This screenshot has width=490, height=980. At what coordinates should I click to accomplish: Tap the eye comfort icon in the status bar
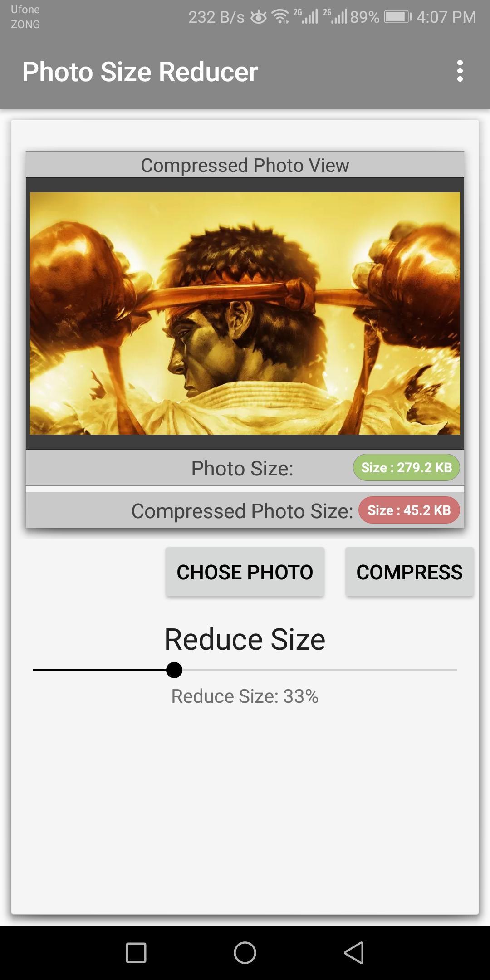(259, 17)
